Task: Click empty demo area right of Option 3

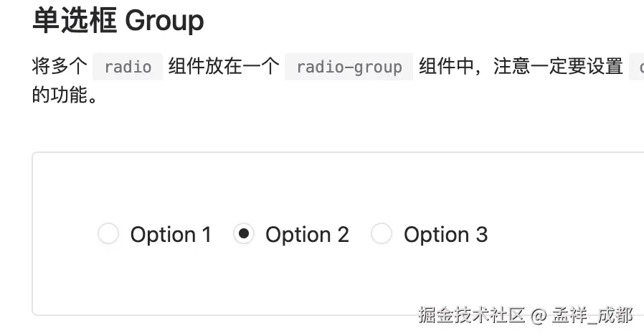Action: [x=567, y=235]
